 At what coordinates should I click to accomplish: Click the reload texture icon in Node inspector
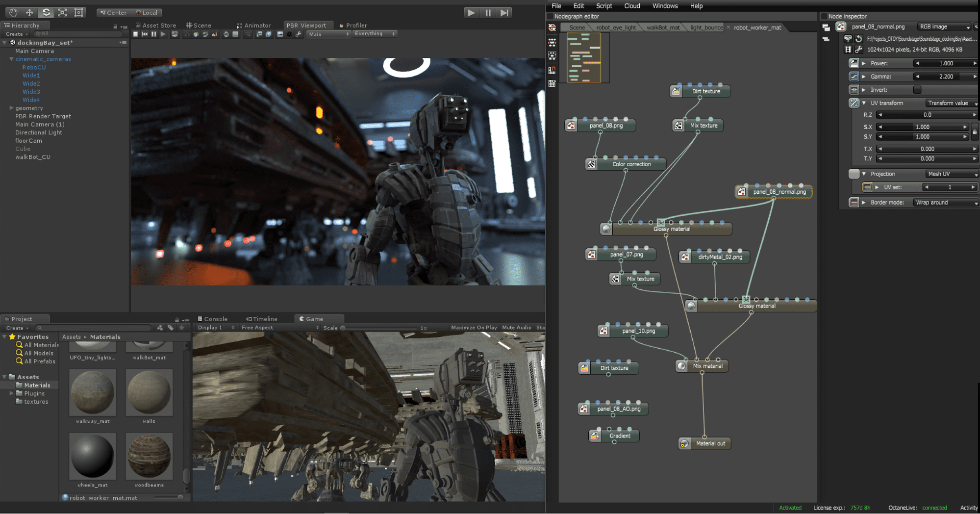click(x=859, y=39)
